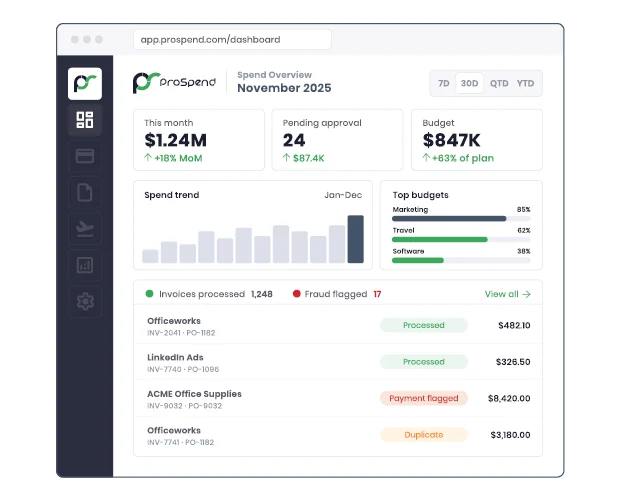
Task: Click the Fraud flagged count 17
Action: 377,294
